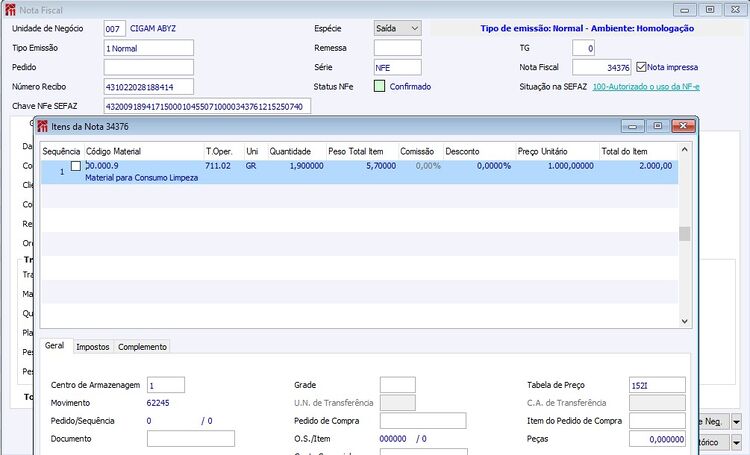
Task: Click the Código Material column header
Action: click(x=143, y=151)
